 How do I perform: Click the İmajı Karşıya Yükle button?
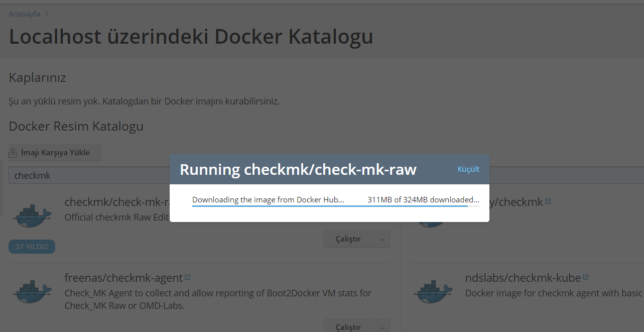tap(55, 152)
